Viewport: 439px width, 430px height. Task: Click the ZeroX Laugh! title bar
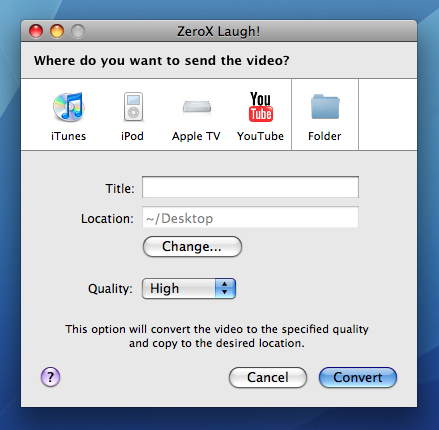point(219,31)
